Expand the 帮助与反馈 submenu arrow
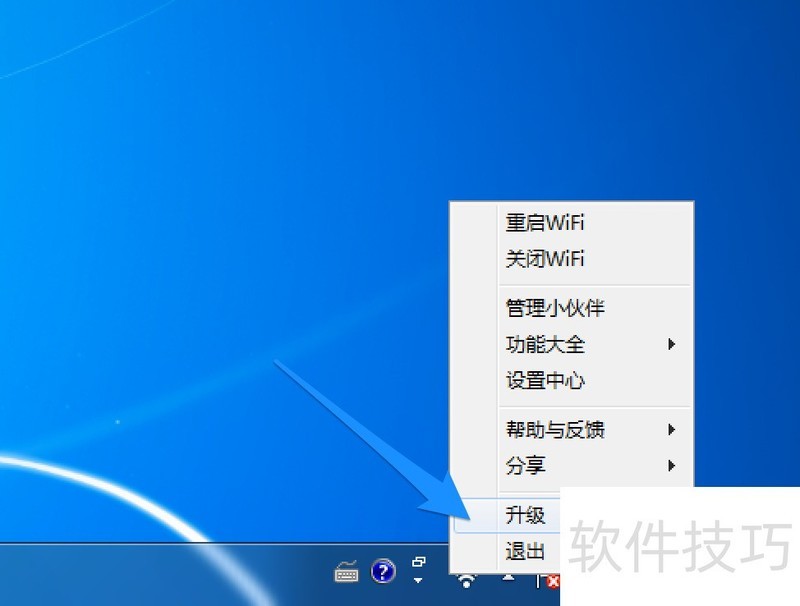Image resolution: width=800 pixels, height=606 pixels. pos(672,430)
